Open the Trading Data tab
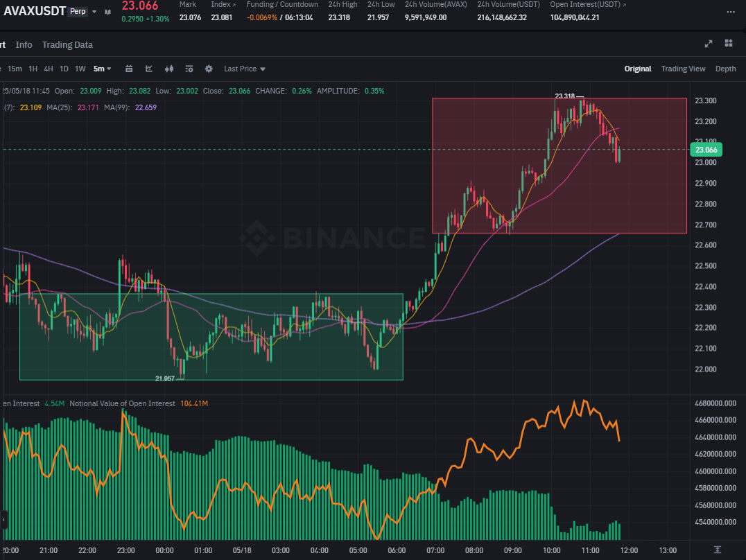The width and height of the screenshot is (746, 560). (x=67, y=45)
